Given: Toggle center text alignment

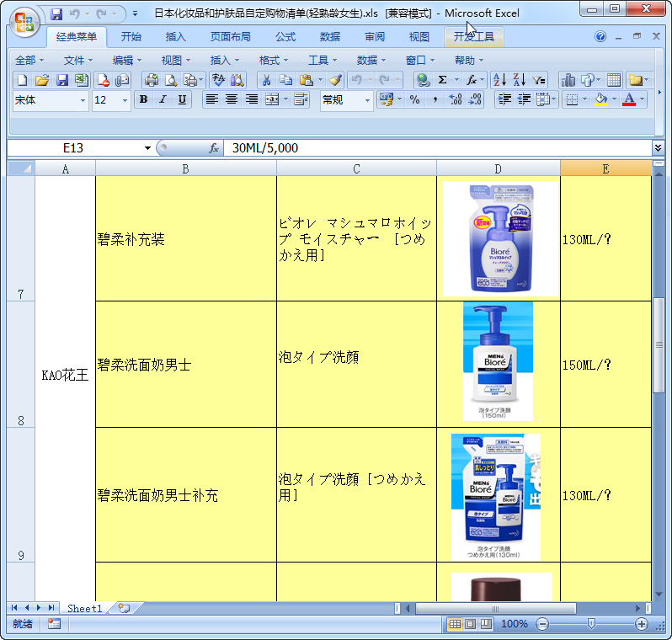Looking at the screenshot, I should click(232, 100).
